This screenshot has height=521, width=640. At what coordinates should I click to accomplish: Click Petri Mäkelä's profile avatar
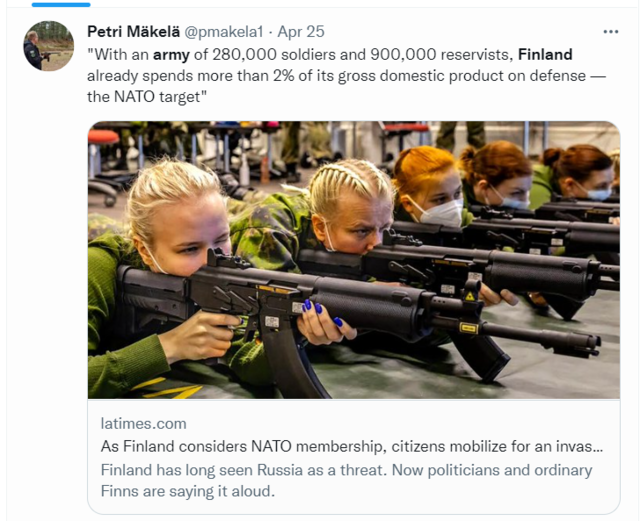tap(48, 46)
